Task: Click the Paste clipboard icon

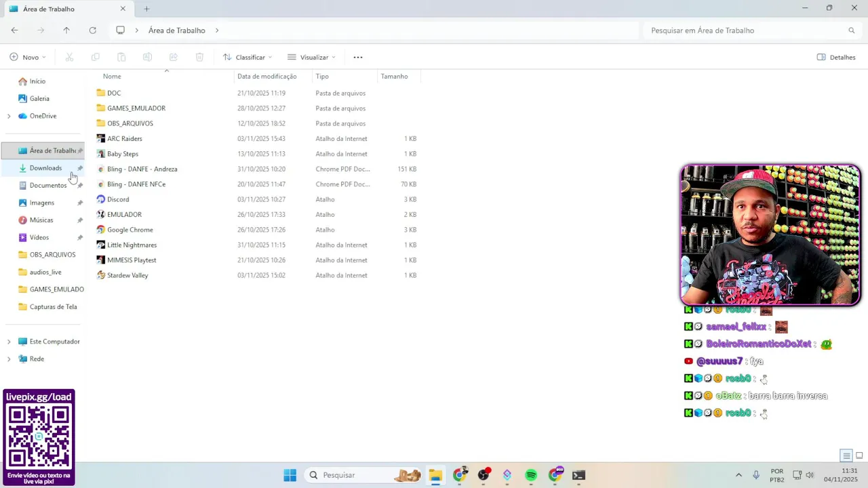Action: [121, 58]
